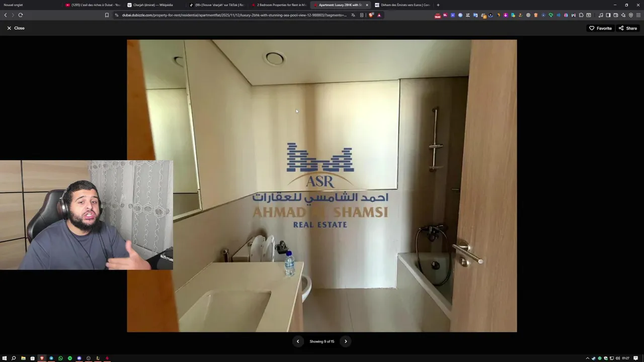Image resolution: width=644 pixels, height=362 pixels.
Task: Show hidden system tray icons
Action: tap(588, 358)
